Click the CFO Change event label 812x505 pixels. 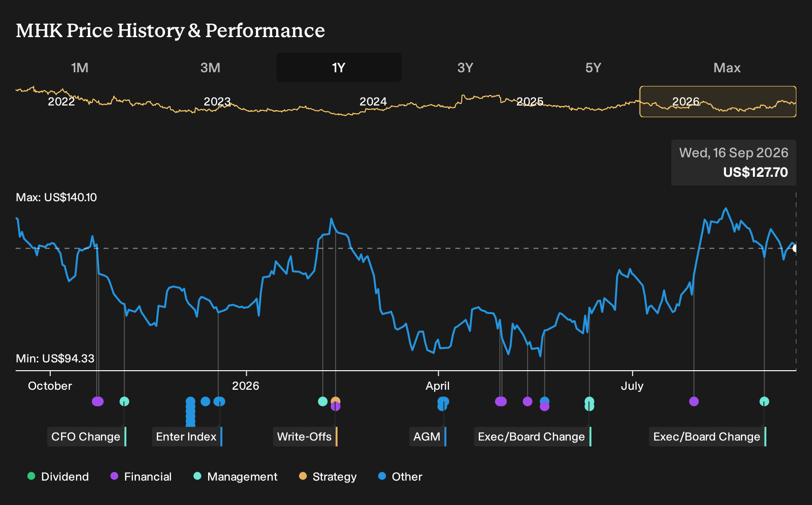pyautogui.click(x=86, y=437)
